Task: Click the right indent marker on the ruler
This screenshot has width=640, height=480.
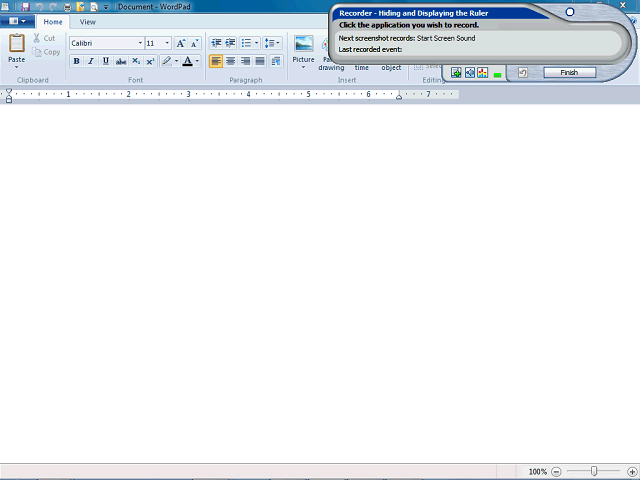Action: click(x=399, y=97)
